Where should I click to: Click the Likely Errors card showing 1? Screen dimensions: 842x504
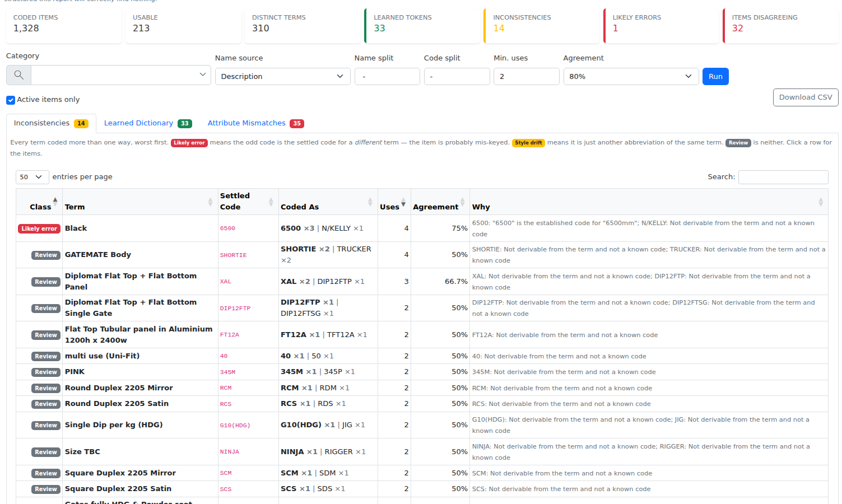point(661,25)
